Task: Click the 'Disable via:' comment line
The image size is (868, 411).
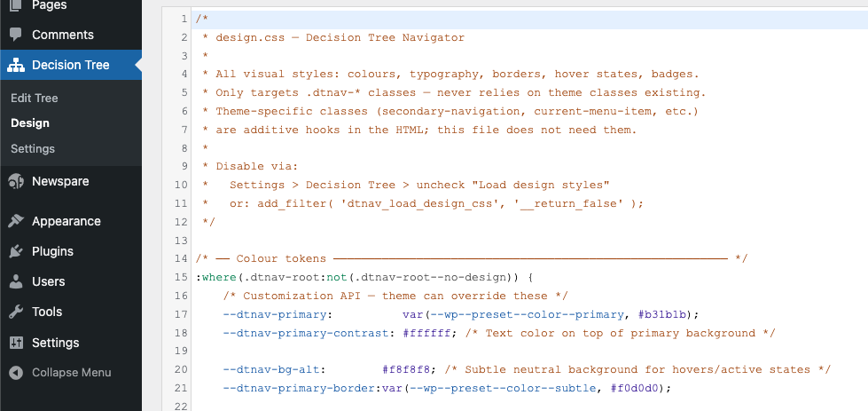Action: (257, 166)
